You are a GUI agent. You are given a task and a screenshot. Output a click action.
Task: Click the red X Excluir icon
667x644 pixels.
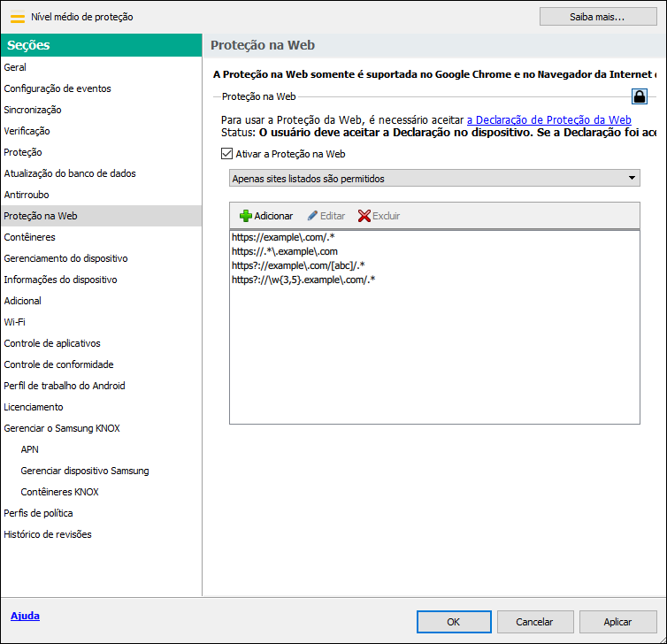[x=364, y=216]
